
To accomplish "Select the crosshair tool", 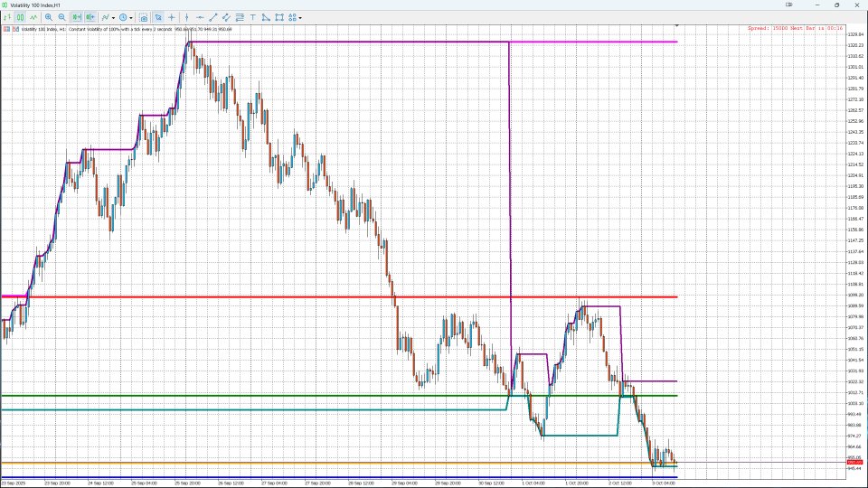I will tap(172, 17).
